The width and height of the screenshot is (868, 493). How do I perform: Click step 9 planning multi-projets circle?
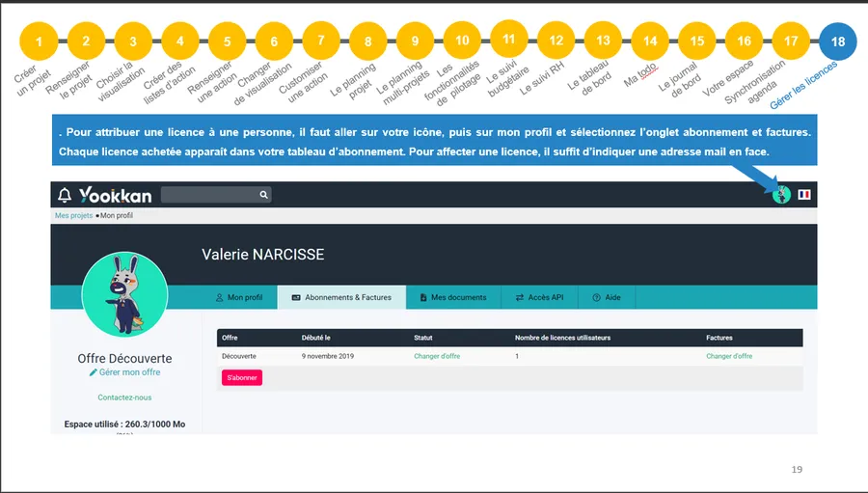point(415,41)
